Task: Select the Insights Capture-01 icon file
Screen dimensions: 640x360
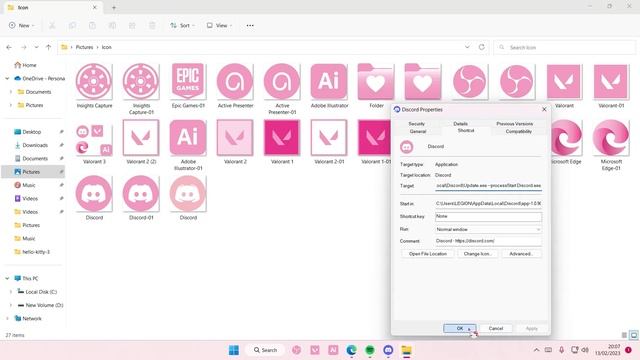Action: click(x=141, y=89)
